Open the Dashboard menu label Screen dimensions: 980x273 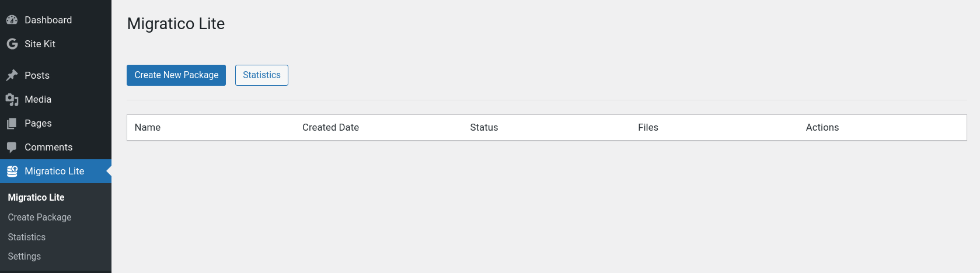pyautogui.click(x=48, y=20)
